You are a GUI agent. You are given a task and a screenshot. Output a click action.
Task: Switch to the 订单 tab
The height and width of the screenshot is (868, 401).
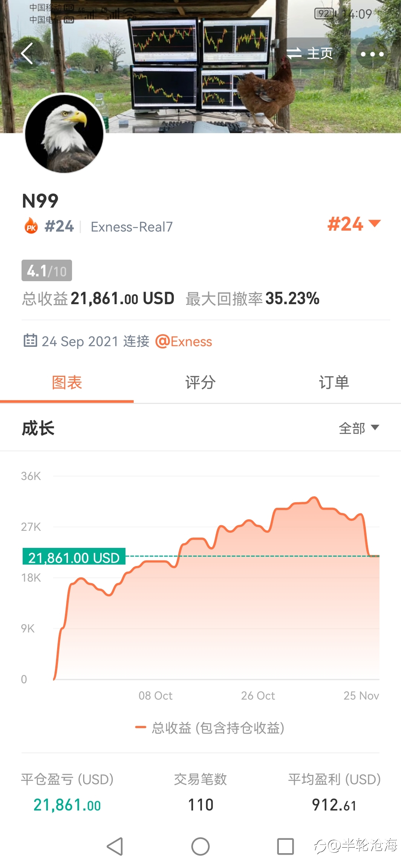pyautogui.click(x=334, y=382)
